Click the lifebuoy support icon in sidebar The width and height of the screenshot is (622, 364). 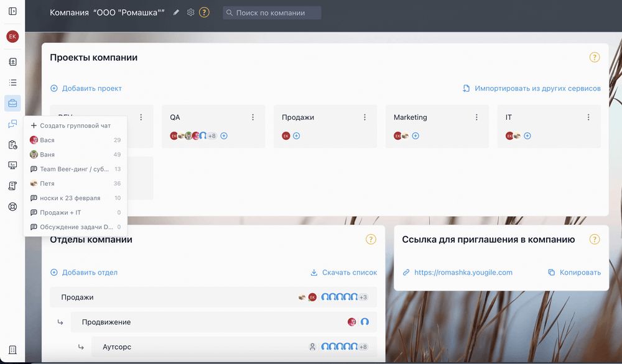(x=12, y=206)
